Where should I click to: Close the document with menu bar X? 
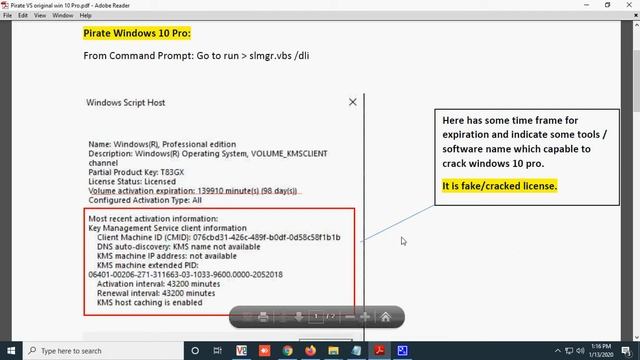pyautogui.click(x=636, y=16)
